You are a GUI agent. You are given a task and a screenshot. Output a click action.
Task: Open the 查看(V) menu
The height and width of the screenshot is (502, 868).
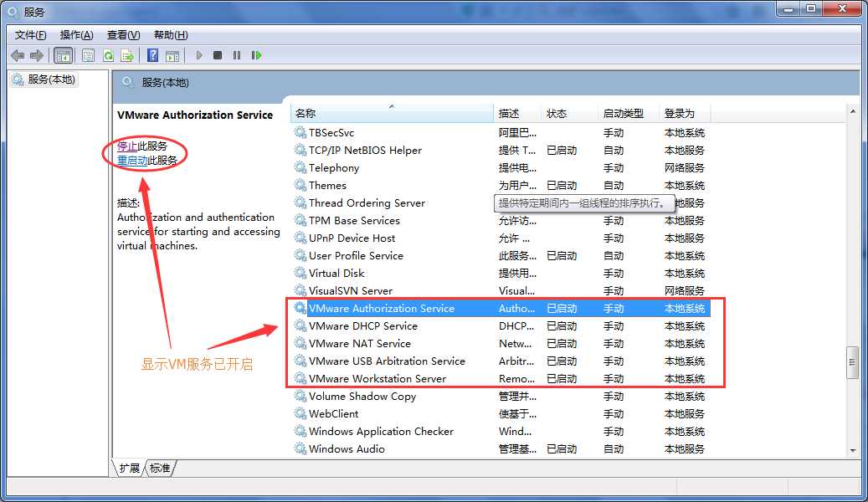point(123,35)
